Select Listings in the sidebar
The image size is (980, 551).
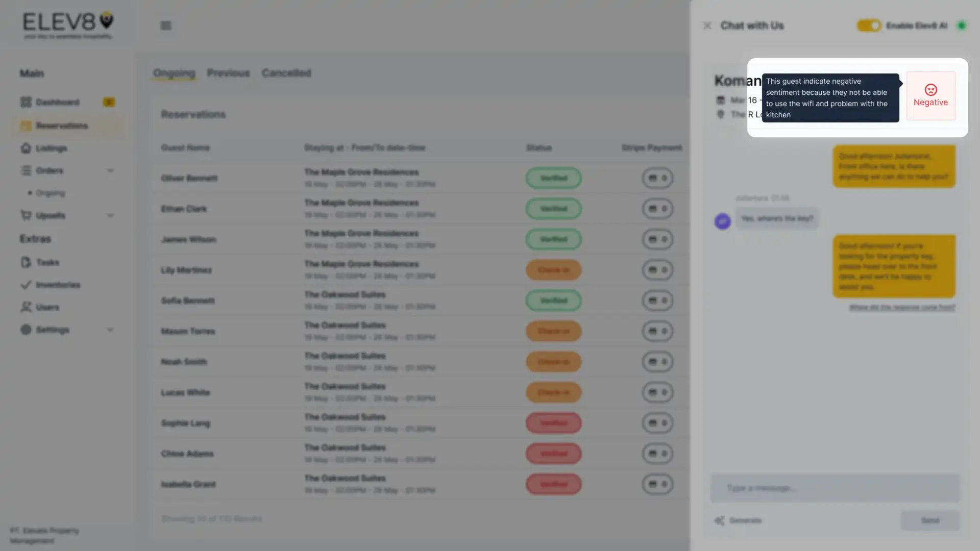(x=51, y=148)
